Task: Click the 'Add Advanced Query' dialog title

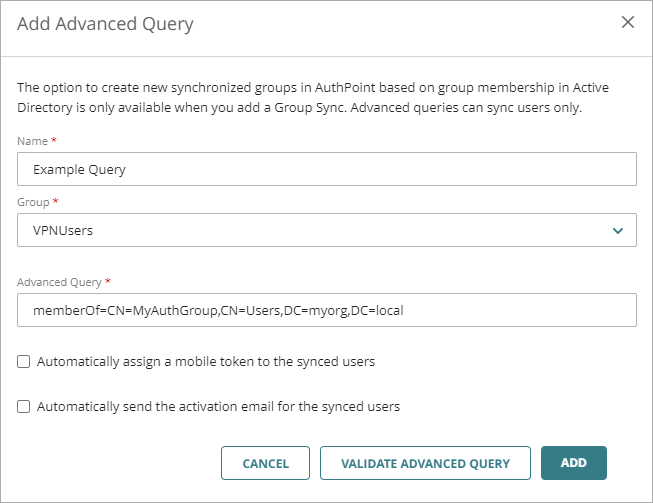Action: point(105,23)
